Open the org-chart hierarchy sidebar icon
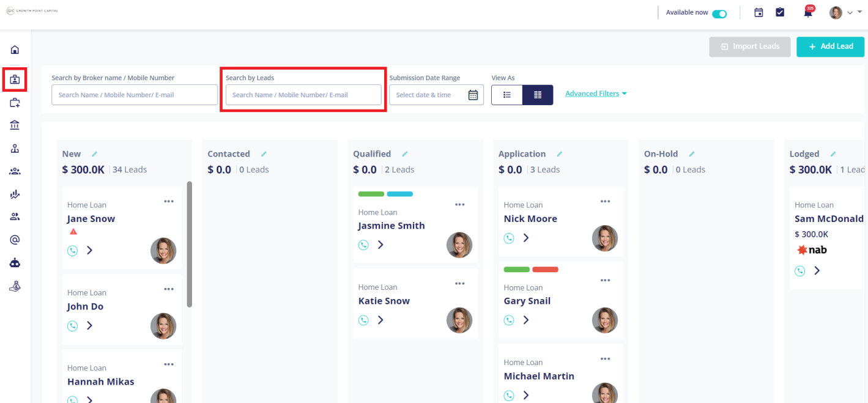The width and height of the screenshot is (868, 403). pos(15,149)
